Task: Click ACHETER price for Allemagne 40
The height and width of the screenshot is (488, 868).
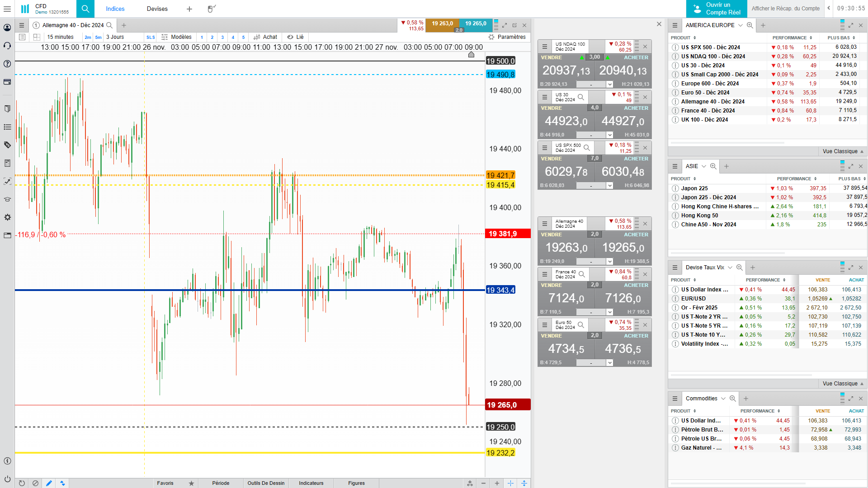Action: point(623,248)
